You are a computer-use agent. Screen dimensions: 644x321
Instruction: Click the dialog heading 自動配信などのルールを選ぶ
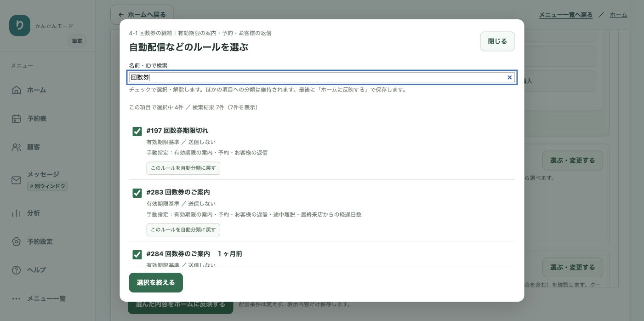(x=188, y=47)
